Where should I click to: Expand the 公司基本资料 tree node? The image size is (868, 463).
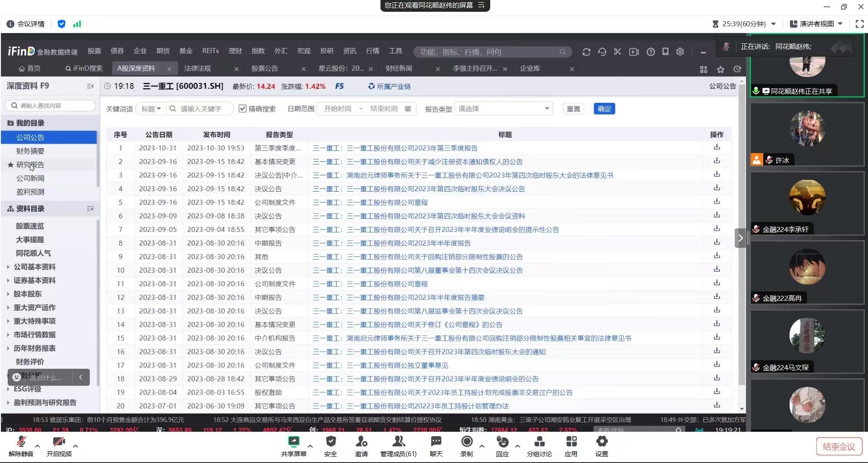pyautogui.click(x=8, y=267)
